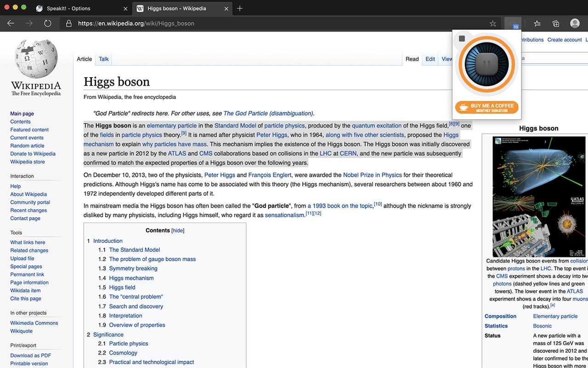Viewport: 588px width, 368px height.
Task: Open Wikimedia Commons link
Action: pyautogui.click(x=34, y=323)
